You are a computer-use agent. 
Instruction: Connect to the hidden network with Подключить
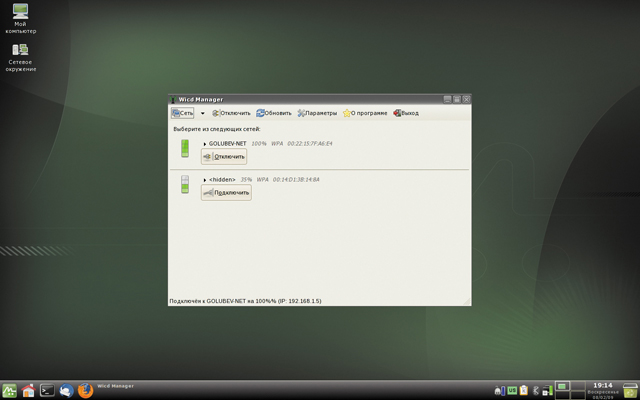(226, 193)
